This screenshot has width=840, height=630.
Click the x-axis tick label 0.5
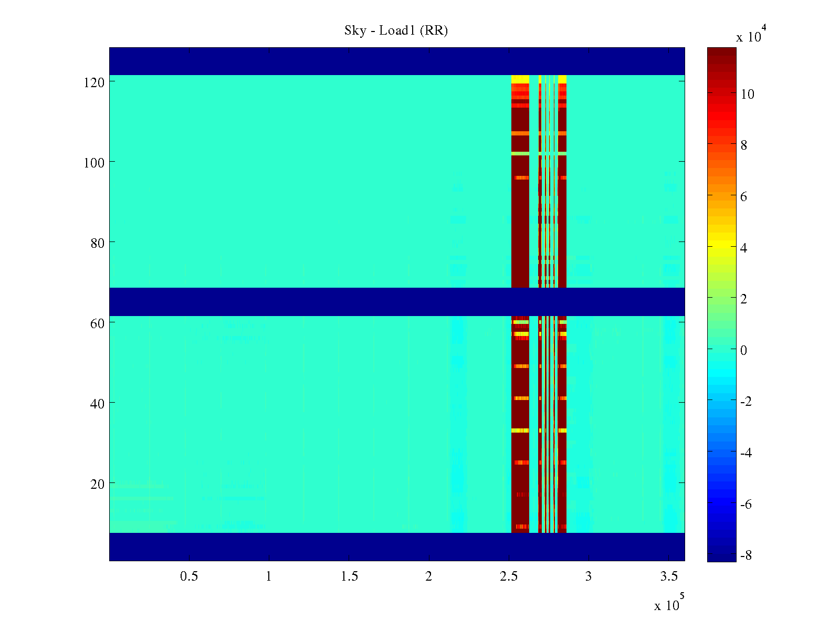pyautogui.click(x=189, y=576)
